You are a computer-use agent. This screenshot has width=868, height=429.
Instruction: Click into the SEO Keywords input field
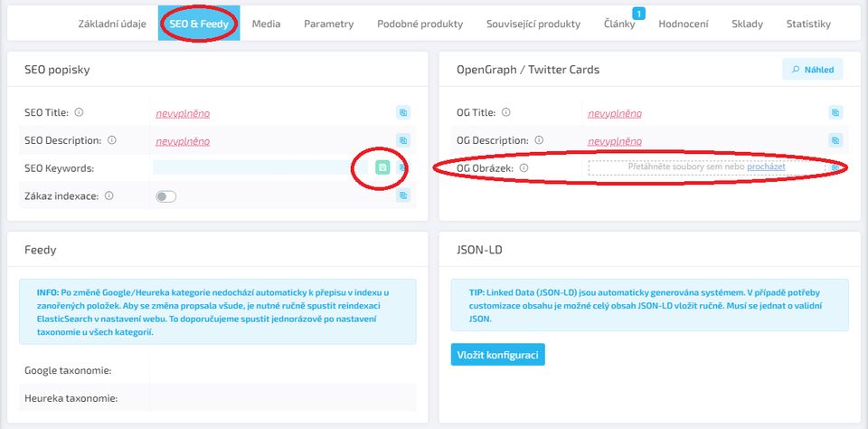tap(260, 167)
